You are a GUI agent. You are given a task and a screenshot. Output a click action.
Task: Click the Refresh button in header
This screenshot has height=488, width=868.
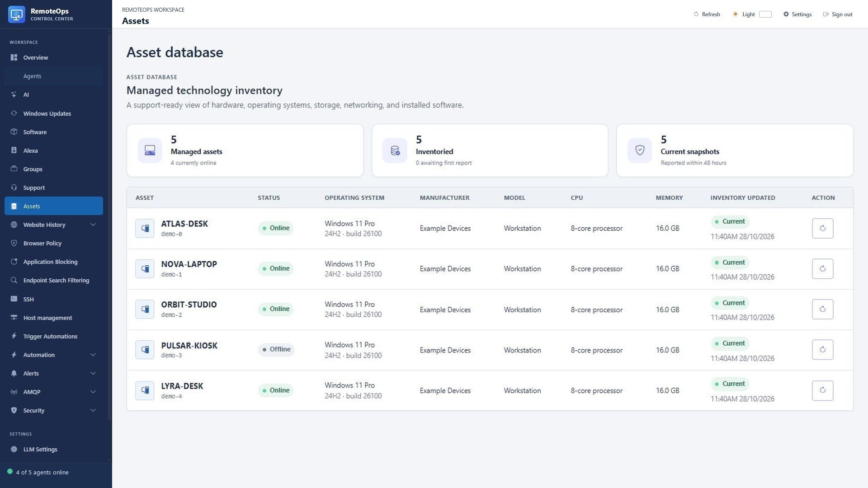point(707,14)
